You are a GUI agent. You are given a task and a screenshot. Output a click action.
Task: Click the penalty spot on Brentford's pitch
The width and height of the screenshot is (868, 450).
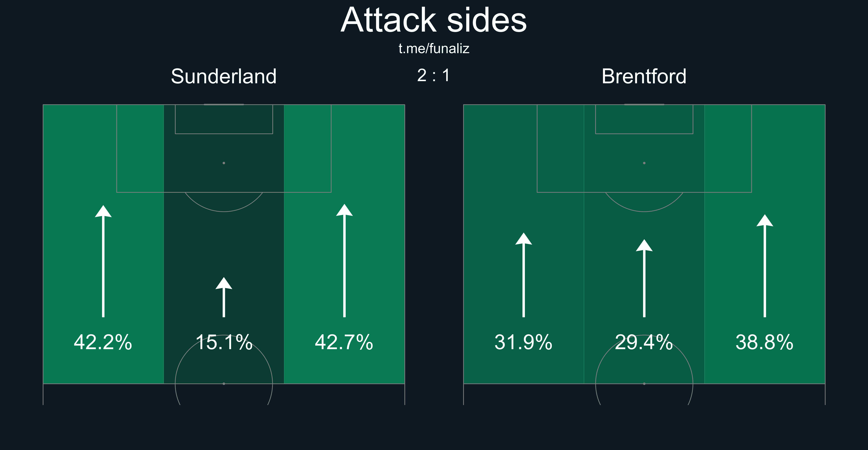(x=644, y=163)
